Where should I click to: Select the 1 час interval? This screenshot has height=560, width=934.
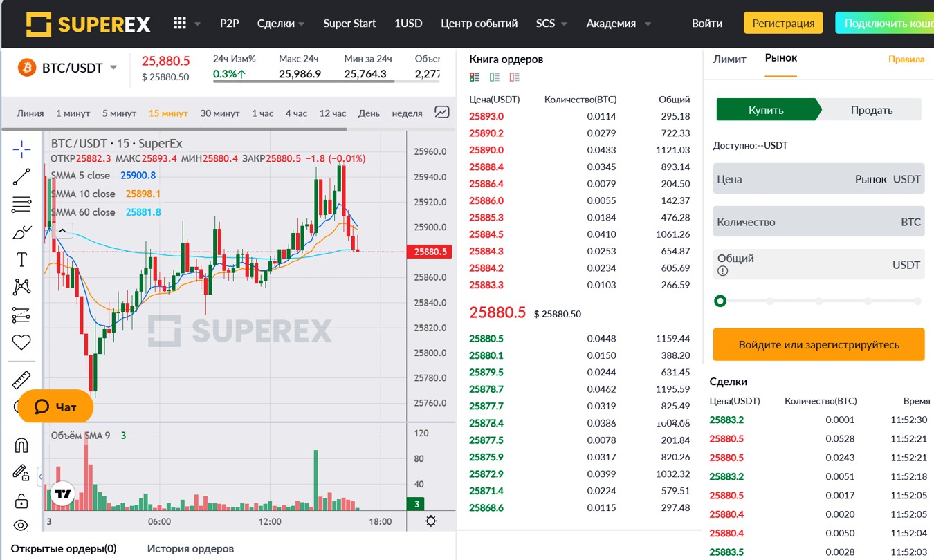tap(263, 113)
